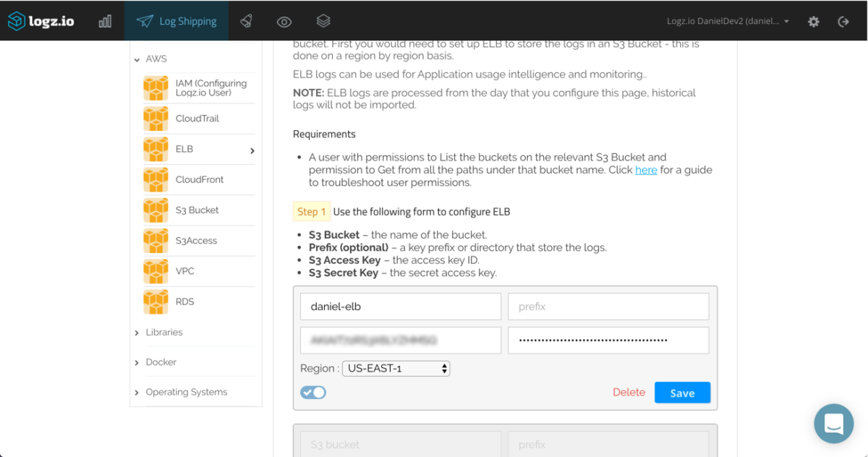This screenshot has height=457, width=868.
Task: Select the CloudTrail AWS bucket icon
Action: (155, 118)
